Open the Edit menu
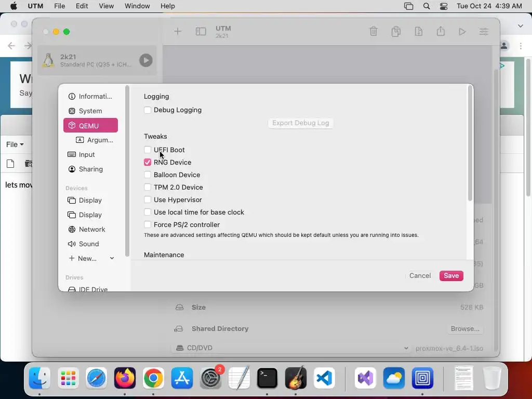Viewport: 532px width, 399px height. click(82, 6)
